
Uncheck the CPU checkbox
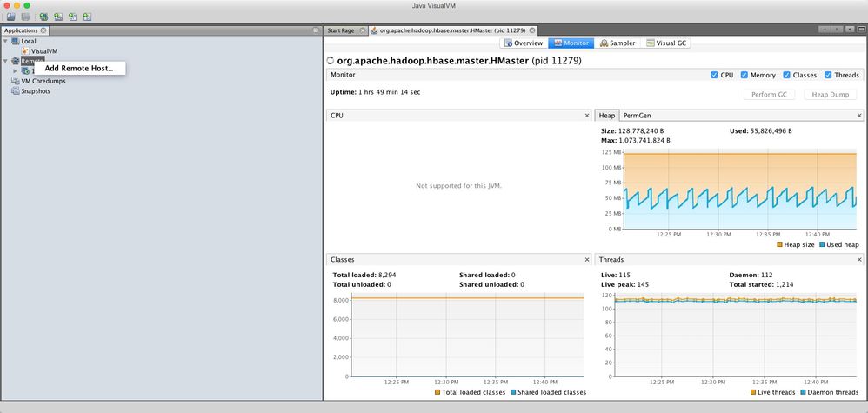714,75
